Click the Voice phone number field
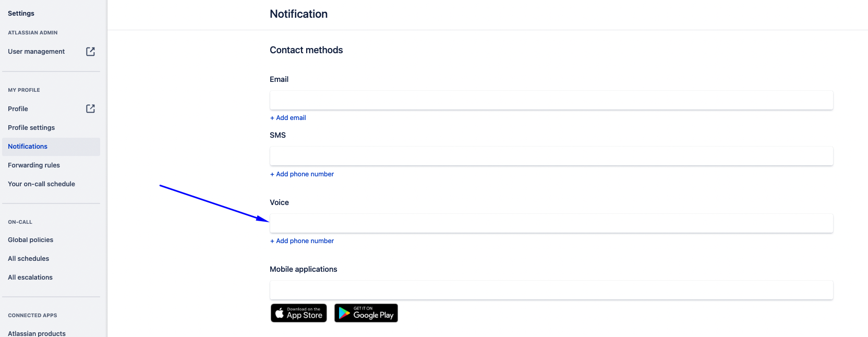Image resolution: width=868 pixels, height=337 pixels. pyautogui.click(x=551, y=223)
